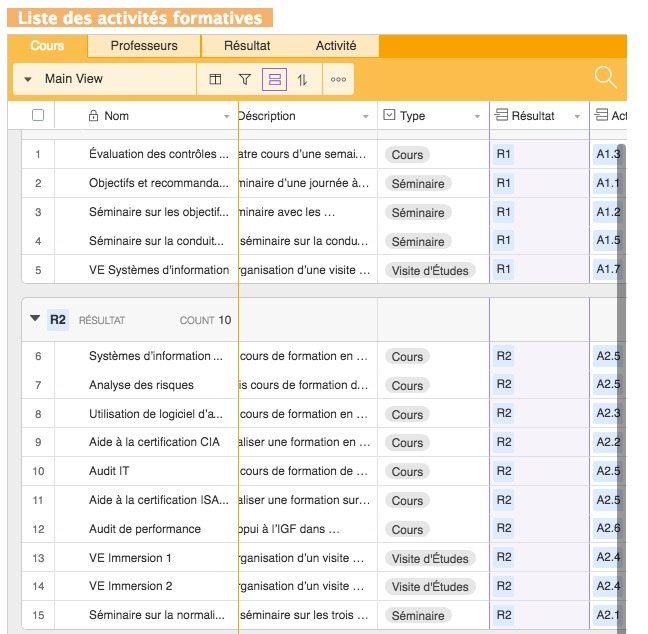Select 'Évaluation des contrôles ...' cell
Screen dimensions: 648x634
146,154
